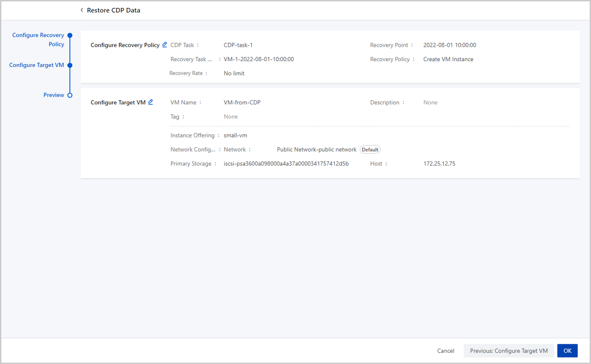Go to Configure Recovery Policy step label
The image size is (591, 364).
tap(38, 39)
